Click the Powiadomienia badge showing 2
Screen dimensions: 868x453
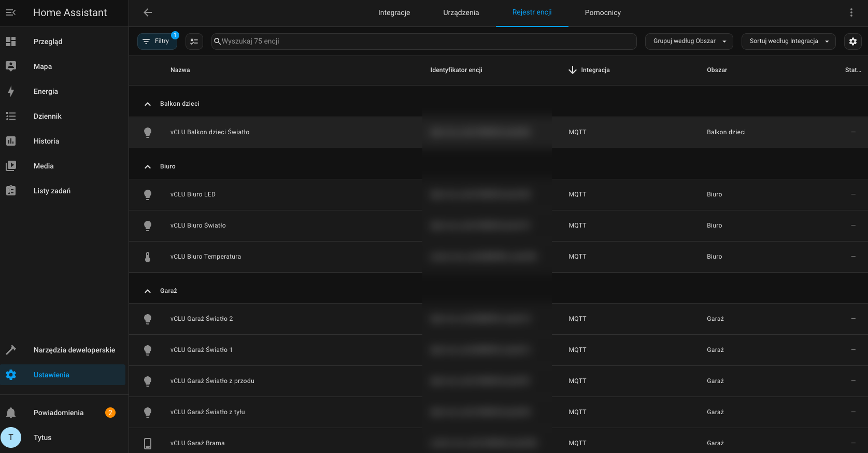click(x=110, y=413)
